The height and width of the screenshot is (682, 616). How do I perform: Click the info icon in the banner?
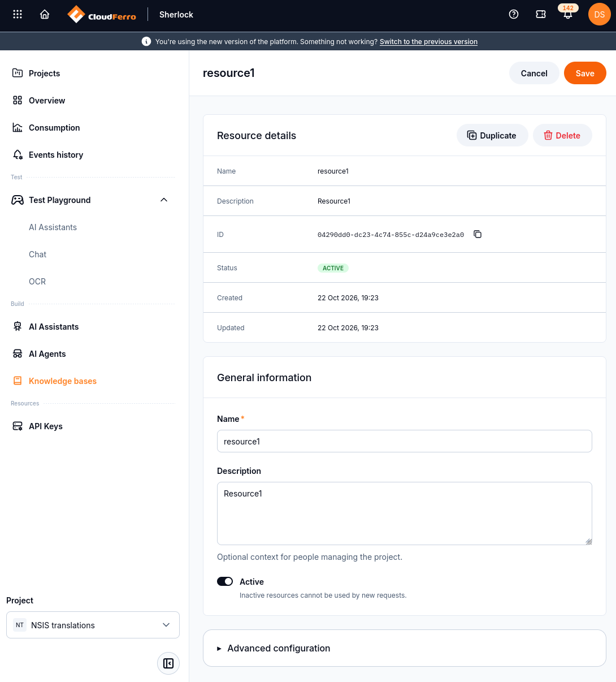click(146, 41)
